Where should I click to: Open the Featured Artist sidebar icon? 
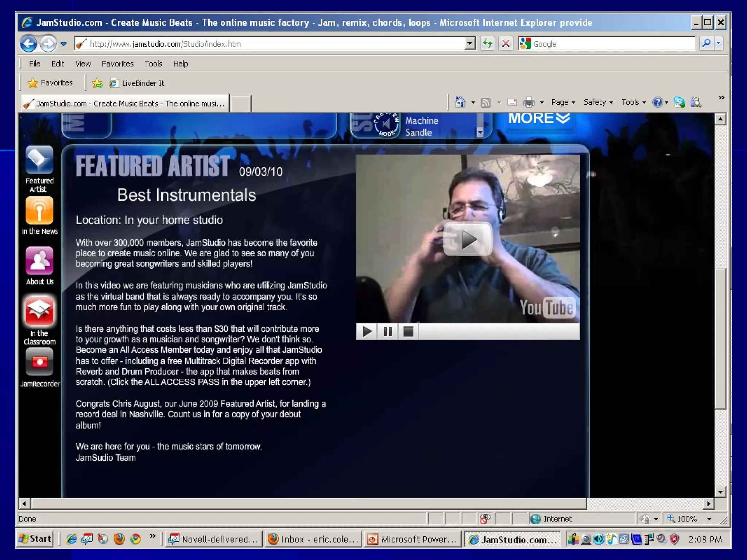pos(39,161)
